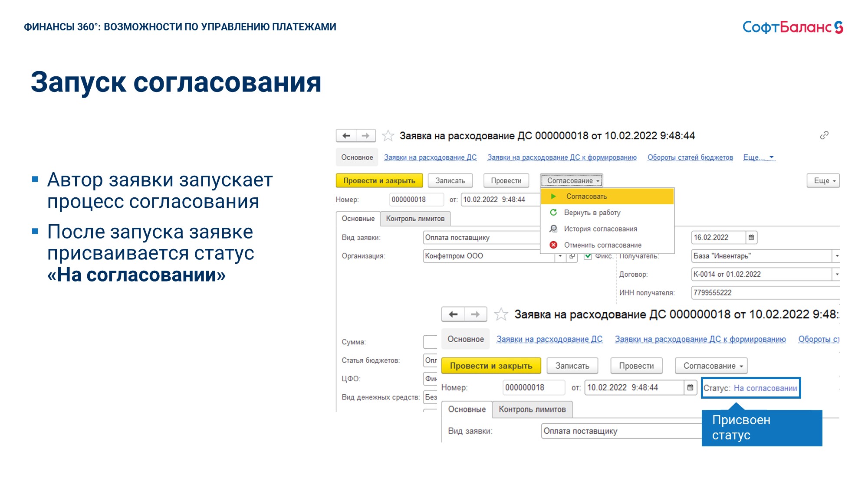This screenshot has height=488, width=868.
Task: Click the На согласовании status link
Action: (765, 388)
